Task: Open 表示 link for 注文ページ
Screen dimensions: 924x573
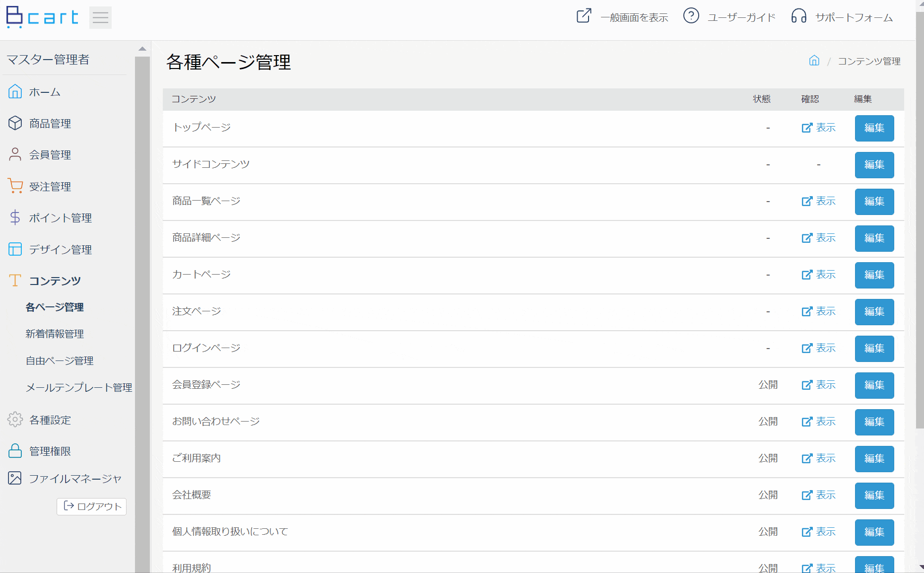Action: (x=819, y=311)
